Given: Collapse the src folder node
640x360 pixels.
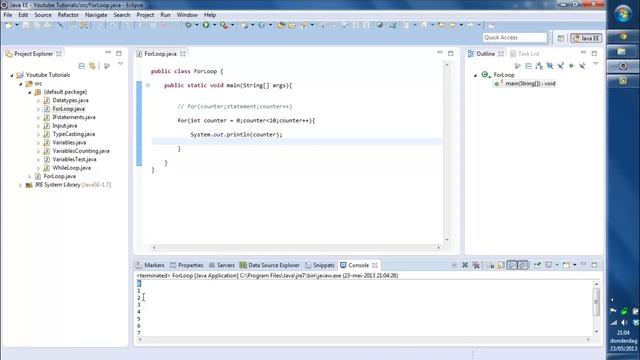Looking at the screenshot, I should 20,84.
